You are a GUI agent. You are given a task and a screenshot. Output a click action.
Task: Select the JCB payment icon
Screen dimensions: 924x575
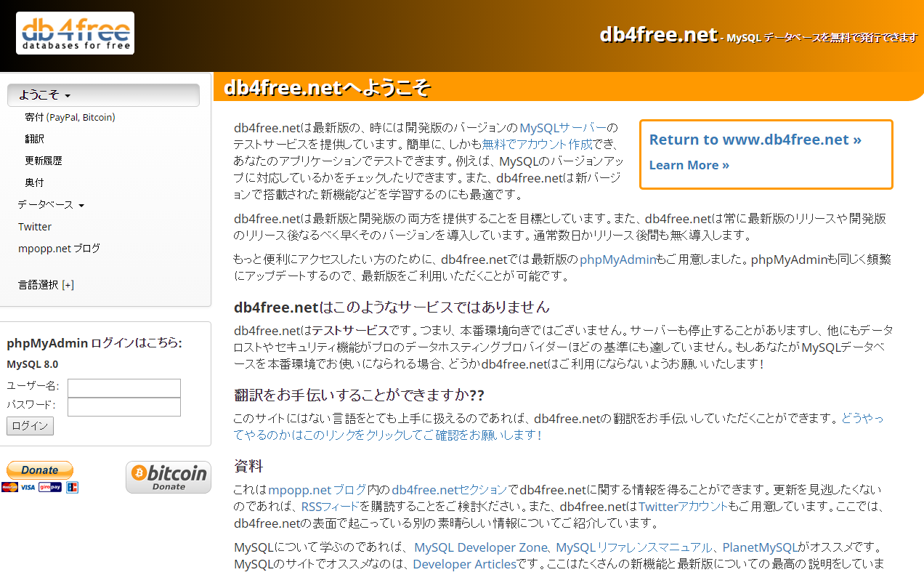pos(72,487)
